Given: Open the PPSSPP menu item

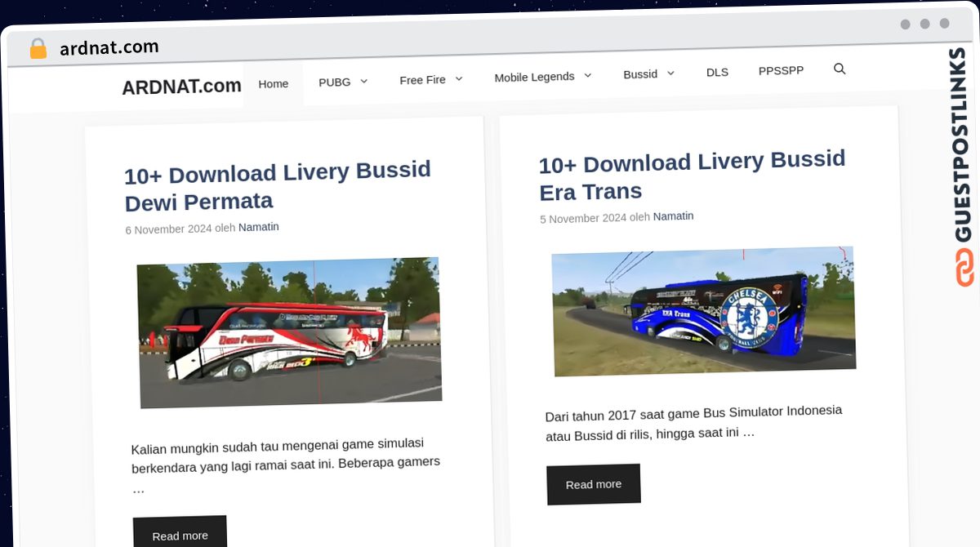Looking at the screenshot, I should coord(781,71).
